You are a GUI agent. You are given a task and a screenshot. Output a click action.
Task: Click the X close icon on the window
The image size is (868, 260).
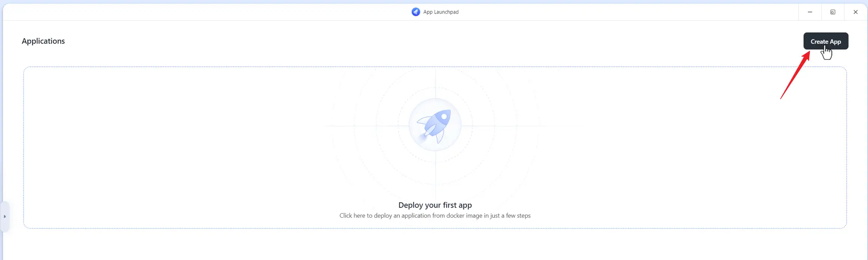click(x=856, y=12)
